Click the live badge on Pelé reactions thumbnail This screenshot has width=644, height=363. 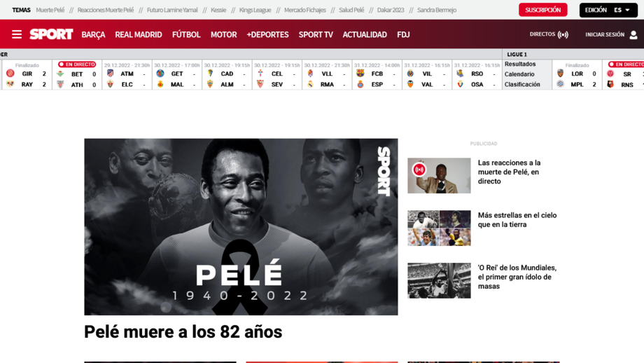click(x=419, y=170)
